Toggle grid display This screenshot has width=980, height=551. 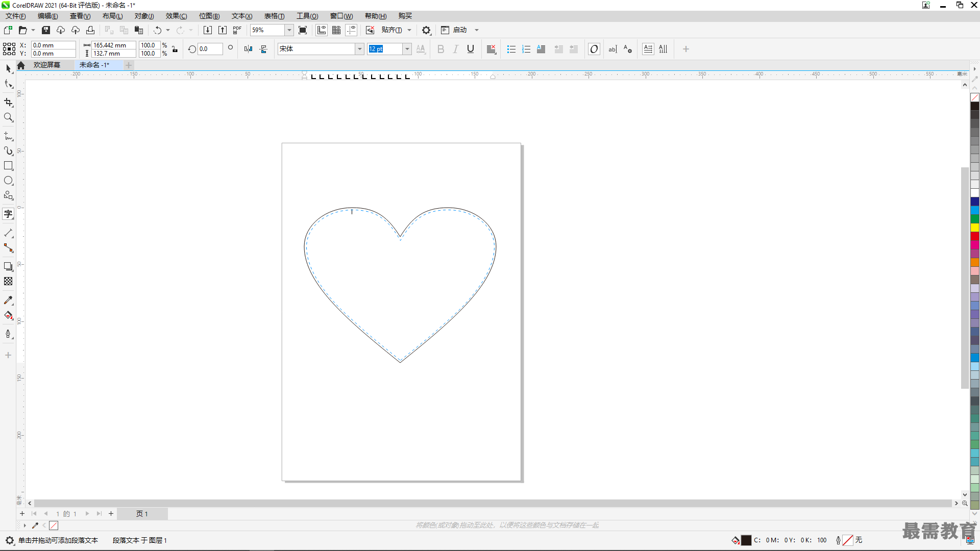[x=336, y=30]
